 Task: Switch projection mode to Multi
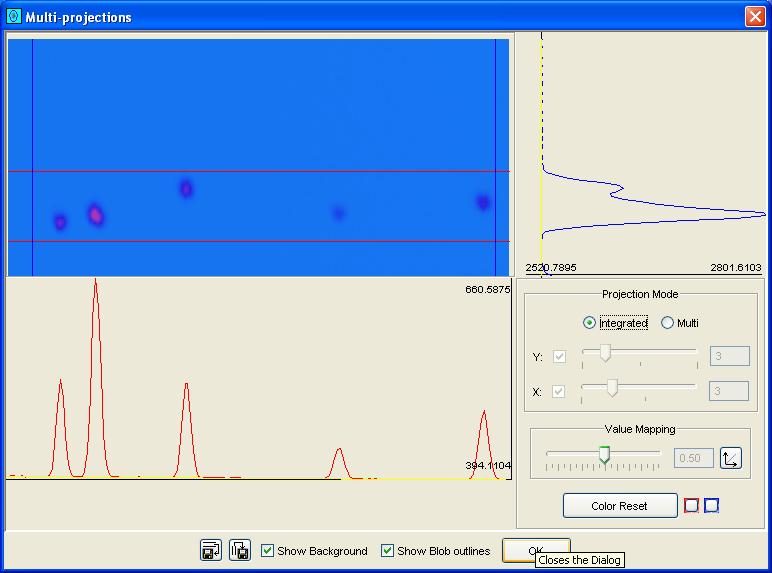(668, 323)
